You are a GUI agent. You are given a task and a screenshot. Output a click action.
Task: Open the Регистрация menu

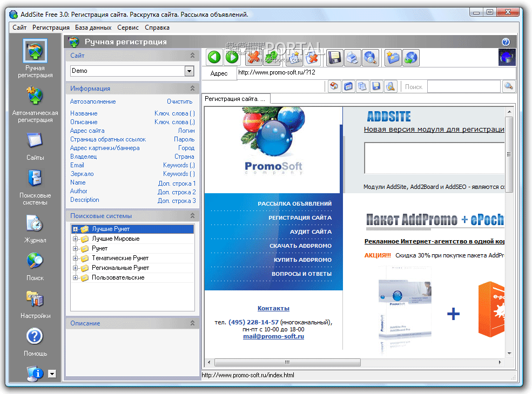[x=51, y=28]
